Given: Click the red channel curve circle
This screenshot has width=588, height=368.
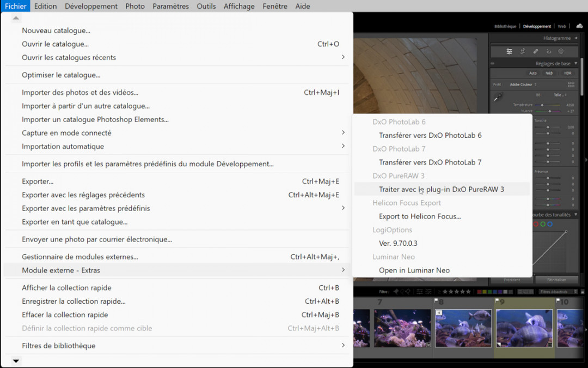Looking at the screenshot, I should tap(536, 224).
